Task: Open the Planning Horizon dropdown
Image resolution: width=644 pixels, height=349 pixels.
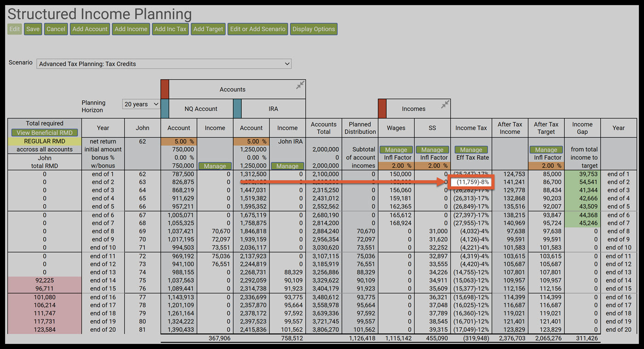Action: pyautogui.click(x=141, y=104)
